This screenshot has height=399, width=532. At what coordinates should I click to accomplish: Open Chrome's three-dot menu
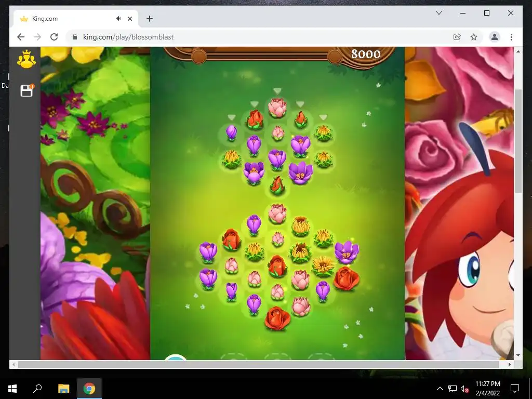pyautogui.click(x=511, y=37)
